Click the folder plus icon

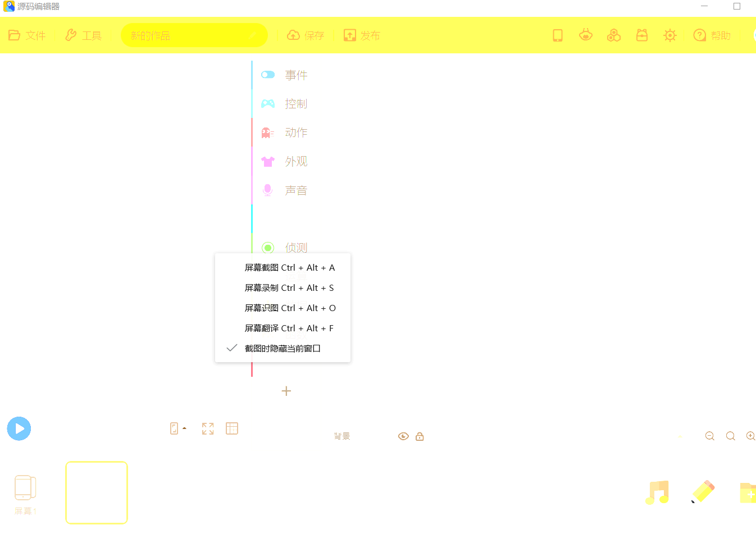pyautogui.click(x=748, y=492)
